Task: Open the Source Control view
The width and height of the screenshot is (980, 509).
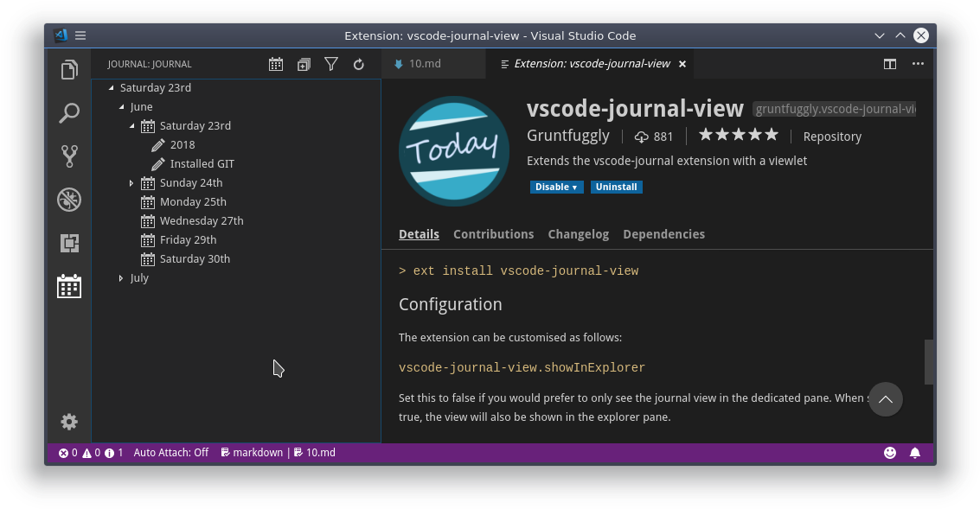Action: tap(69, 156)
